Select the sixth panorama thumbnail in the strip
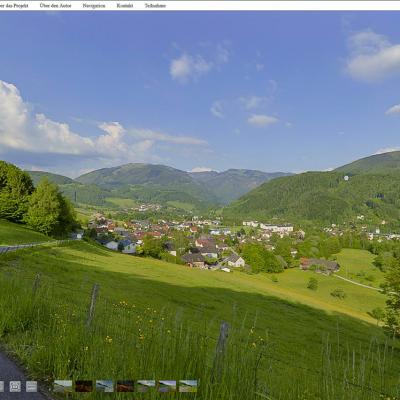Screen dimensions: 400x400 pos(167,386)
